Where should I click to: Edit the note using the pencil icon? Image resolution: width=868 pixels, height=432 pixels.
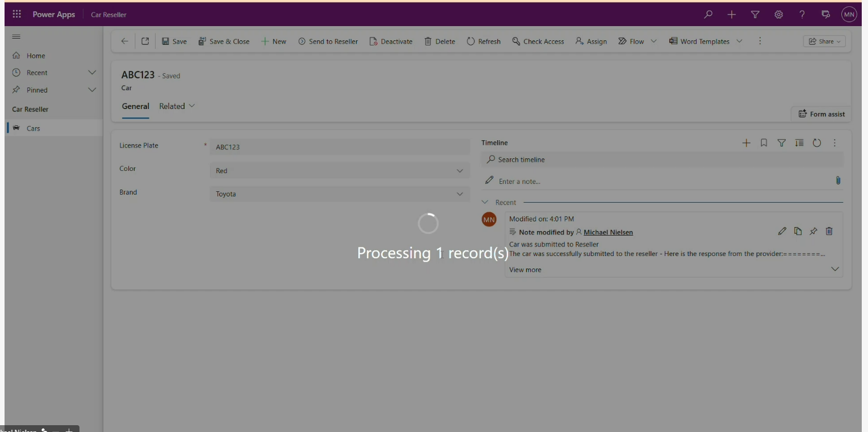click(x=782, y=231)
